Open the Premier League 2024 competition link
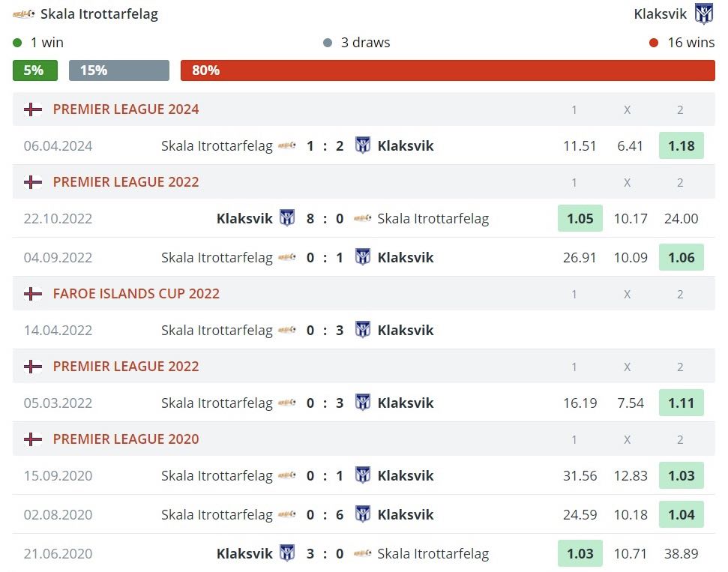Screen dimensions: 728x572 [126, 109]
